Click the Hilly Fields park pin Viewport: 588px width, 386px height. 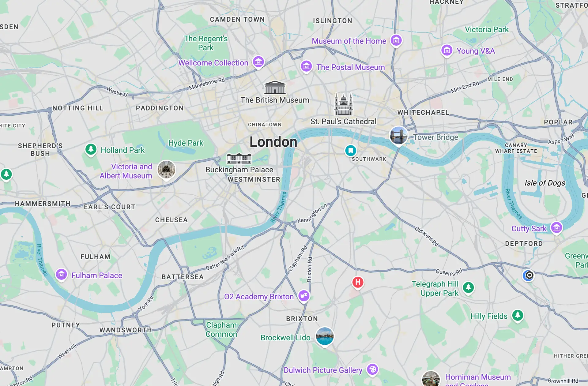(518, 316)
